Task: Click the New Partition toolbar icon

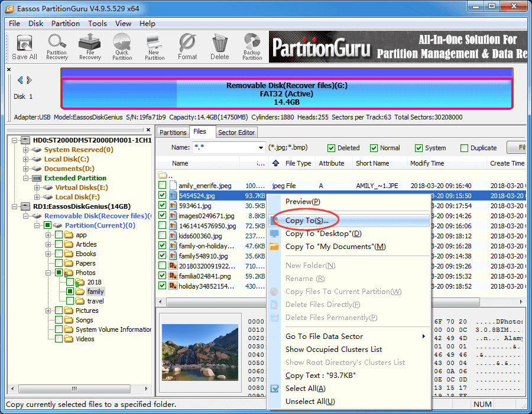Action: point(155,47)
